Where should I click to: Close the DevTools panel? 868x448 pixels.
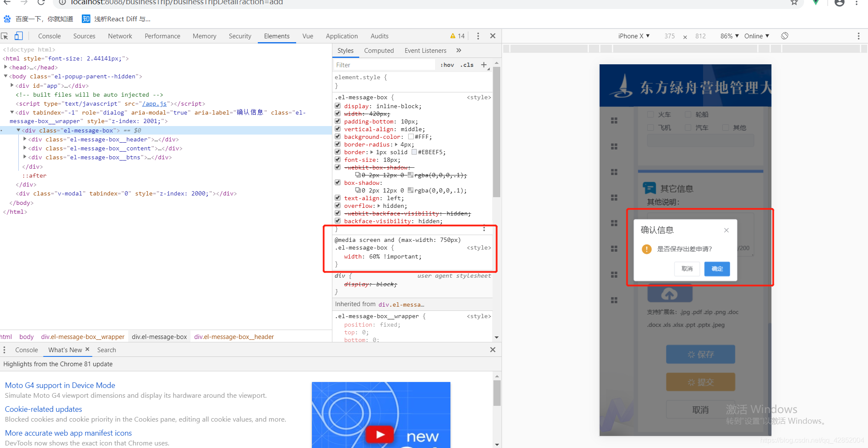(493, 36)
